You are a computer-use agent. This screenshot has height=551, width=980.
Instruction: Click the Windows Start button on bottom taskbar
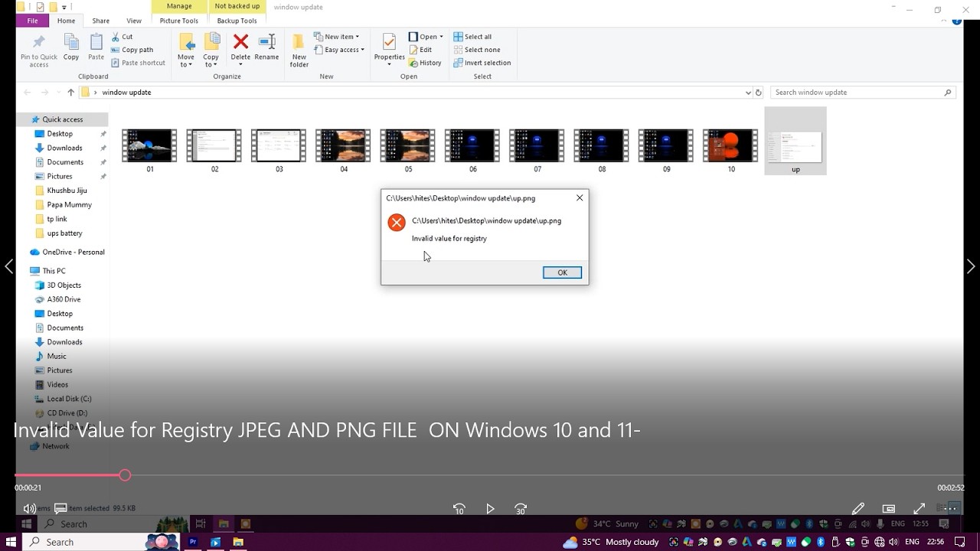coord(11,542)
